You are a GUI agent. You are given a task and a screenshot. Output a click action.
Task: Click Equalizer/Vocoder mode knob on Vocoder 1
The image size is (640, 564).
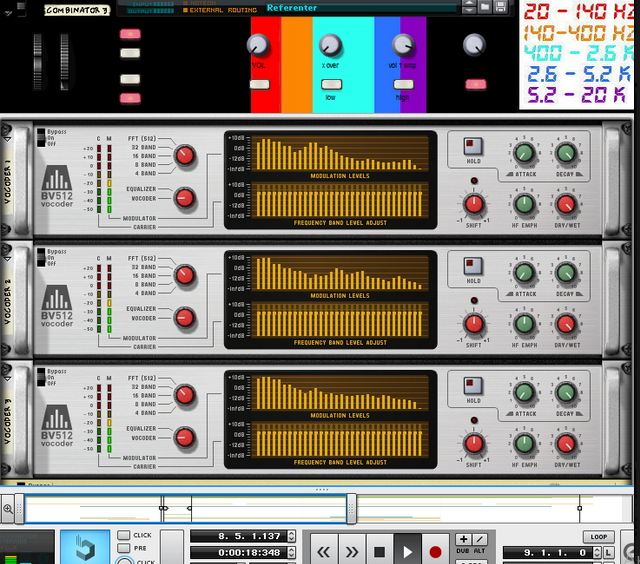[x=184, y=198]
